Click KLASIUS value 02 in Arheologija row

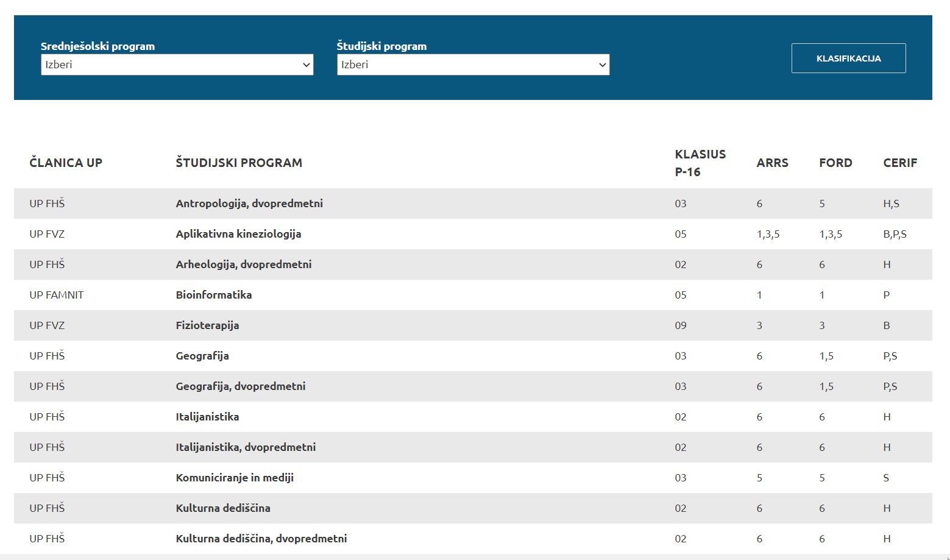(681, 264)
